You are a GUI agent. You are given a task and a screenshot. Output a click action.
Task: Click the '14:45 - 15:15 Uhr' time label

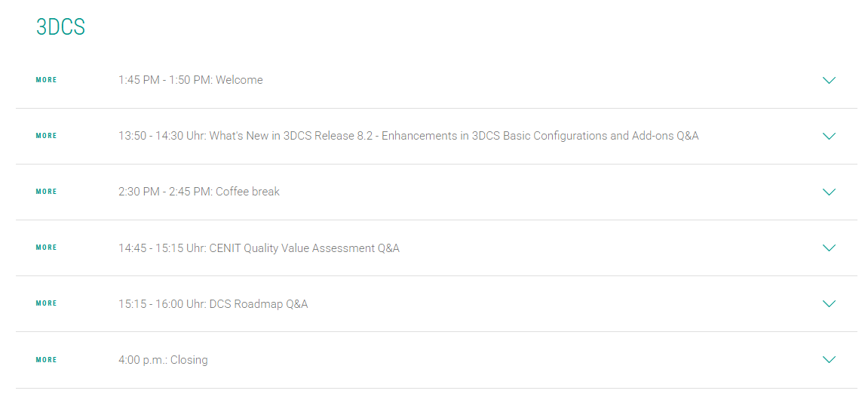[162, 248]
